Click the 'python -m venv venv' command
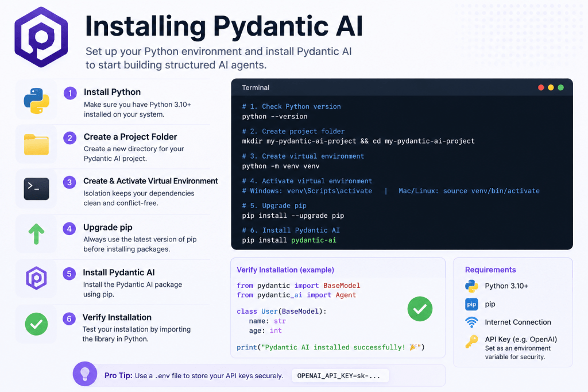Image resolution: width=588 pixels, height=392 pixels. (x=280, y=166)
